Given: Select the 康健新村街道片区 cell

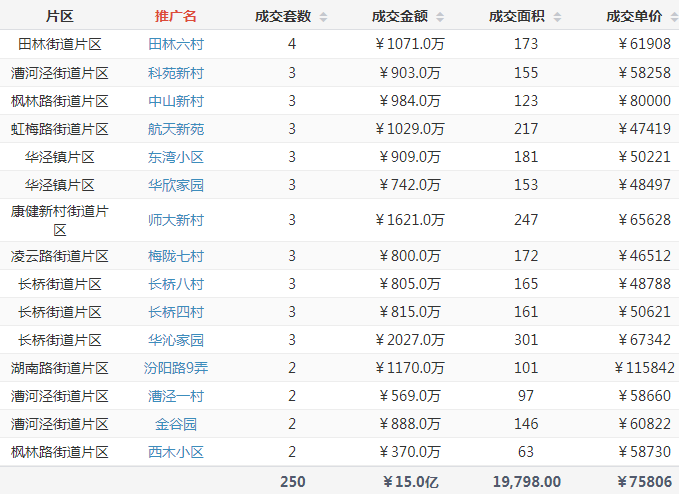Looking at the screenshot, I should (60, 220).
